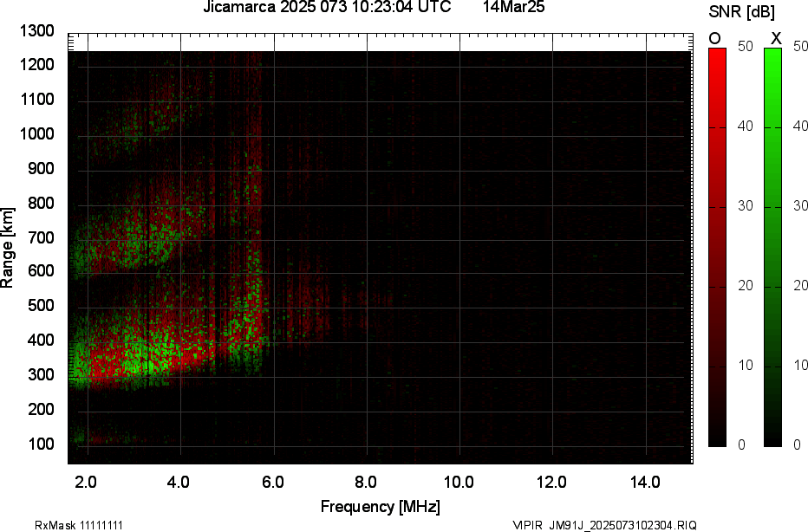Viewport: 808px width, 532px height.
Task: Click the 8.0 MHz frequency tick label
Action: 366,482
